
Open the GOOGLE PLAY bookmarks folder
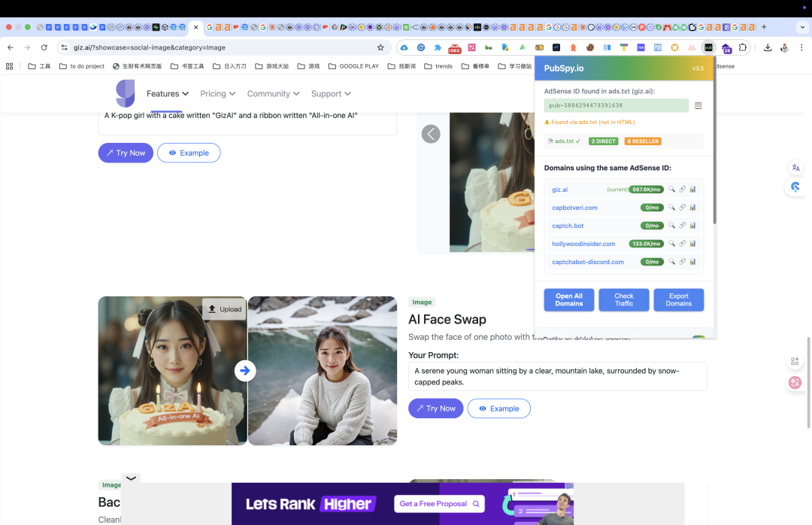pos(353,66)
